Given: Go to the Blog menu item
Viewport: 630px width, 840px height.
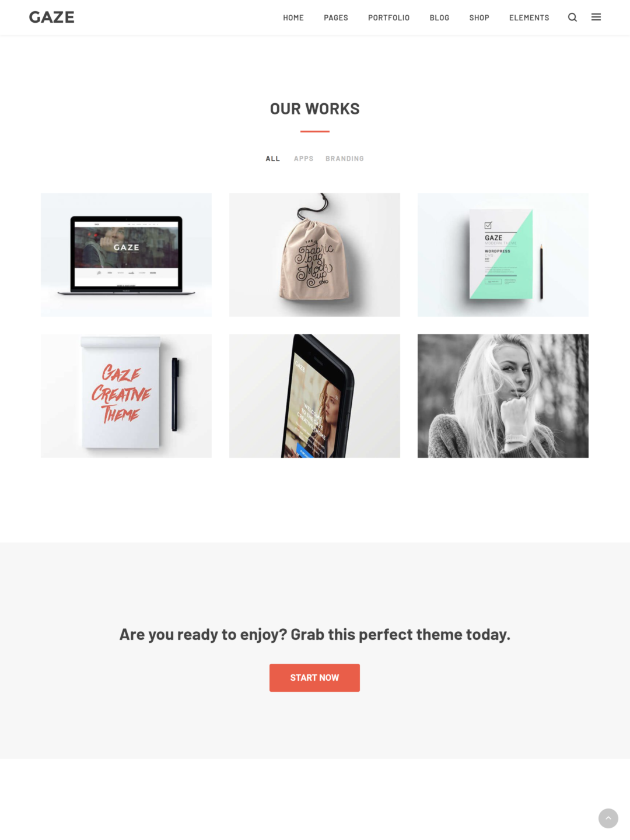Looking at the screenshot, I should 439,17.
